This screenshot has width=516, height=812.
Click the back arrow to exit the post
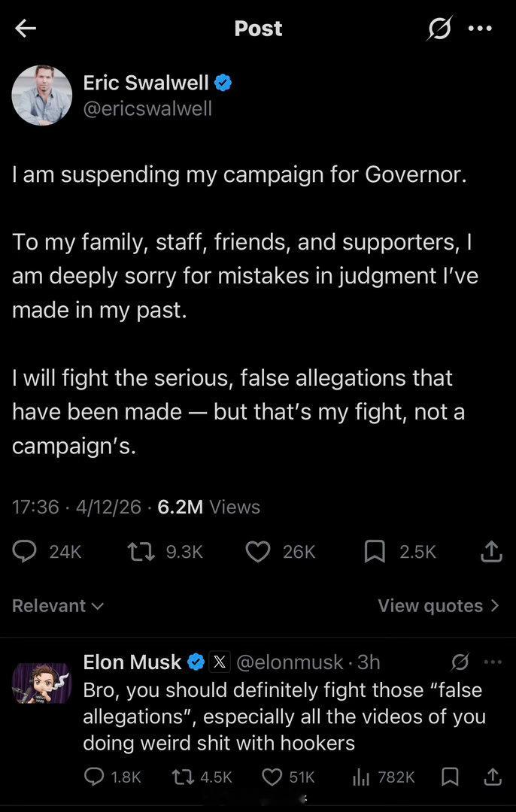click(25, 29)
